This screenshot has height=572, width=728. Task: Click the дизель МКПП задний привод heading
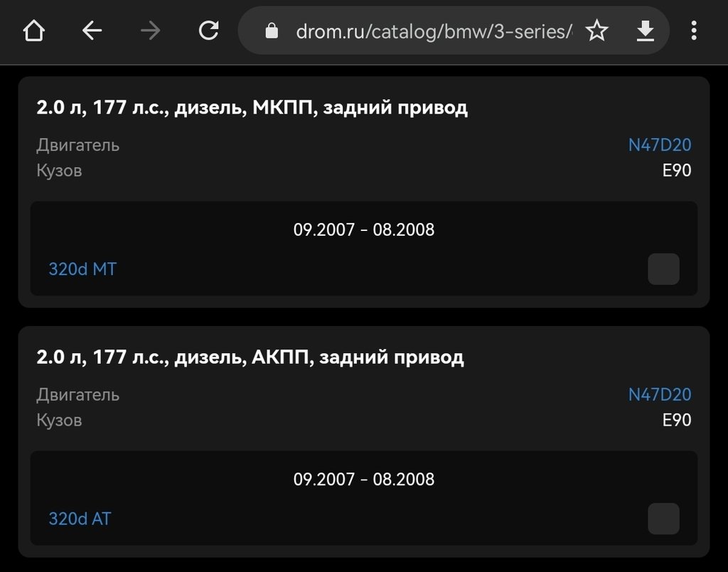click(252, 108)
